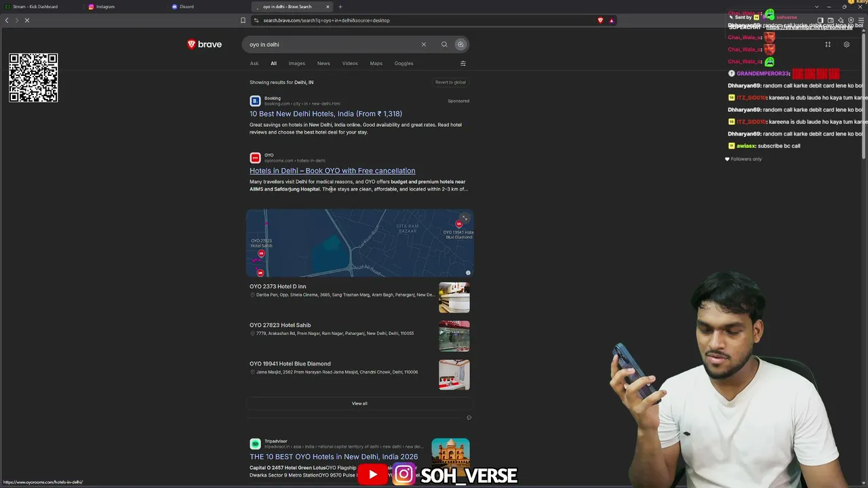Viewport: 868px width, 488px height.
Task: Click Revert to global button
Action: point(450,83)
